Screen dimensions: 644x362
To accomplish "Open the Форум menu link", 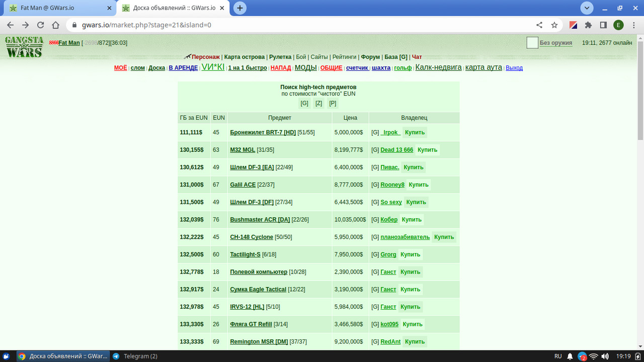I will [370, 57].
